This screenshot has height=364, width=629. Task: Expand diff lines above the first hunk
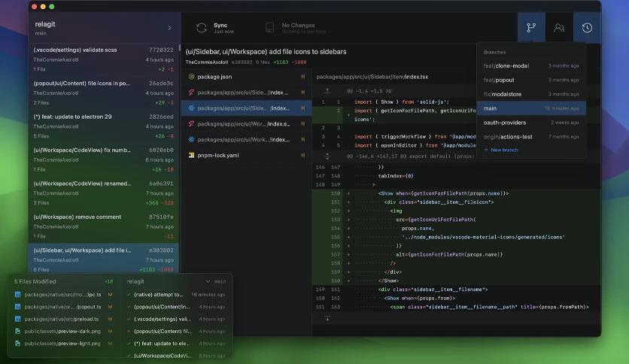(327, 91)
